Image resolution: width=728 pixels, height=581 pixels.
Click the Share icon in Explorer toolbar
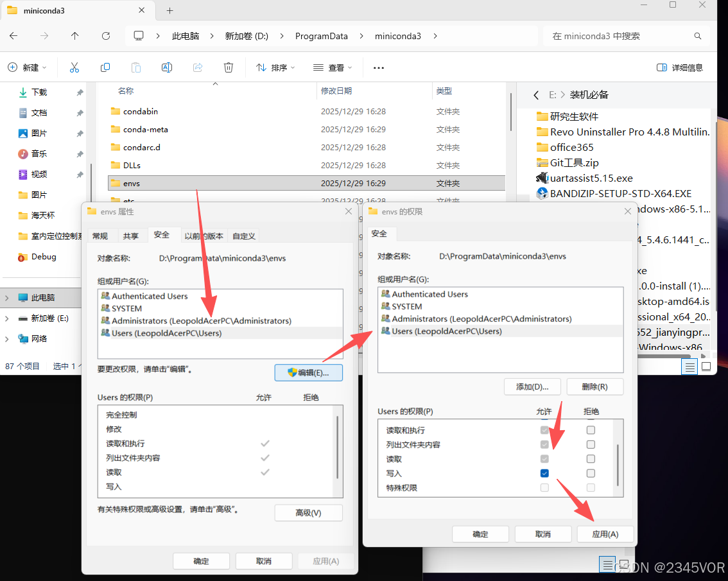coord(198,68)
